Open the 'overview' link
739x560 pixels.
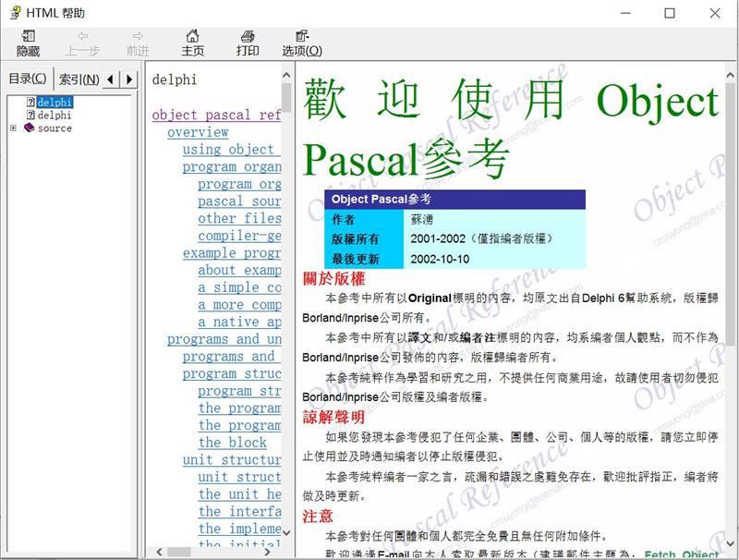click(x=198, y=132)
